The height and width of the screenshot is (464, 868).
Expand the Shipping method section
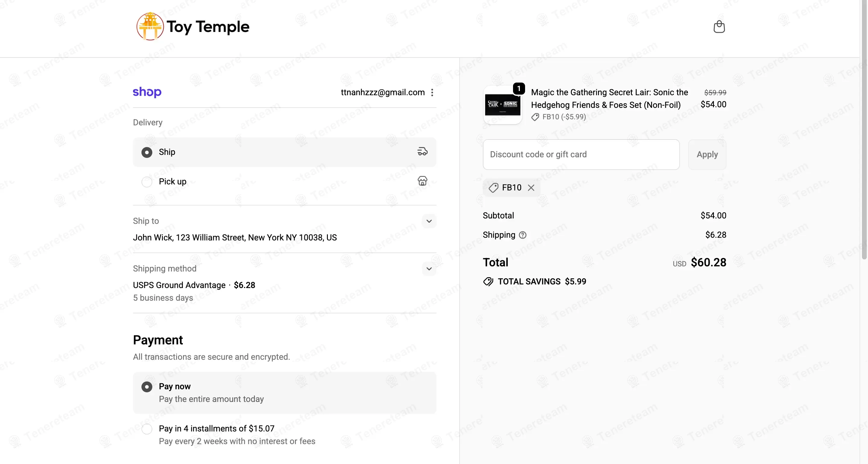[429, 269]
